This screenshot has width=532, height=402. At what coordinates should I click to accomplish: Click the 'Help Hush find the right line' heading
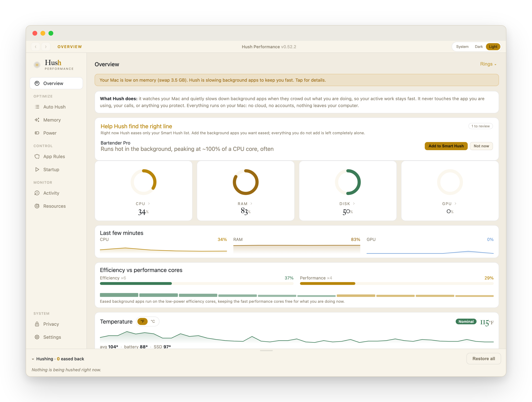point(136,126)
